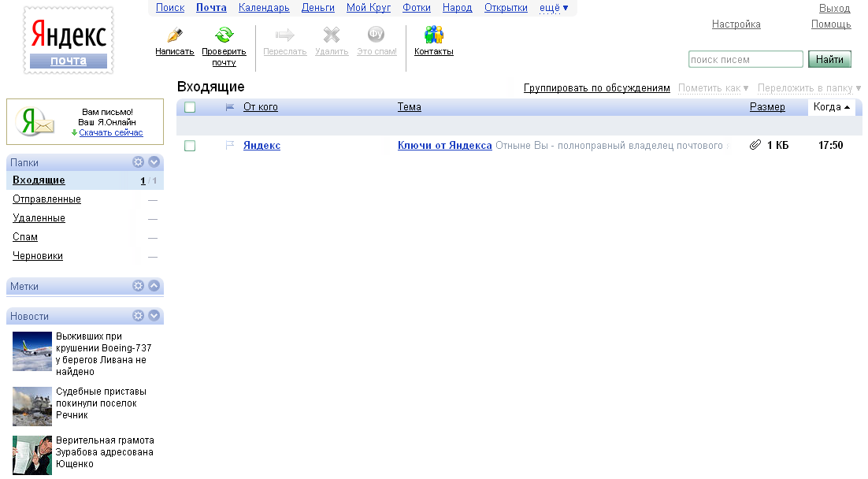Image resolution: width=868 pixels, height=479 pixels.
Task: Click Группировать по обсуждениям link
Action: [x=597, y=88]
